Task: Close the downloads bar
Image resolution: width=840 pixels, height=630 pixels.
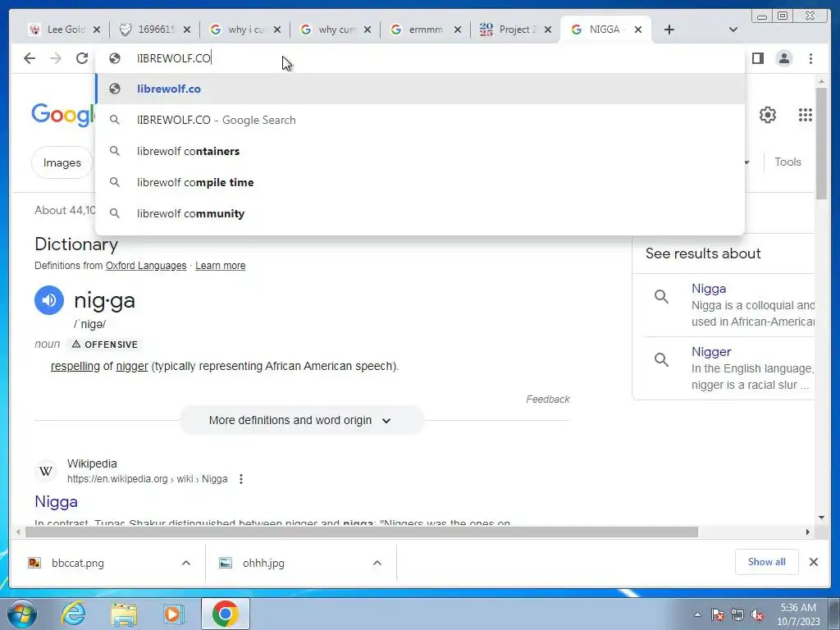Action: tap(813, 562)
